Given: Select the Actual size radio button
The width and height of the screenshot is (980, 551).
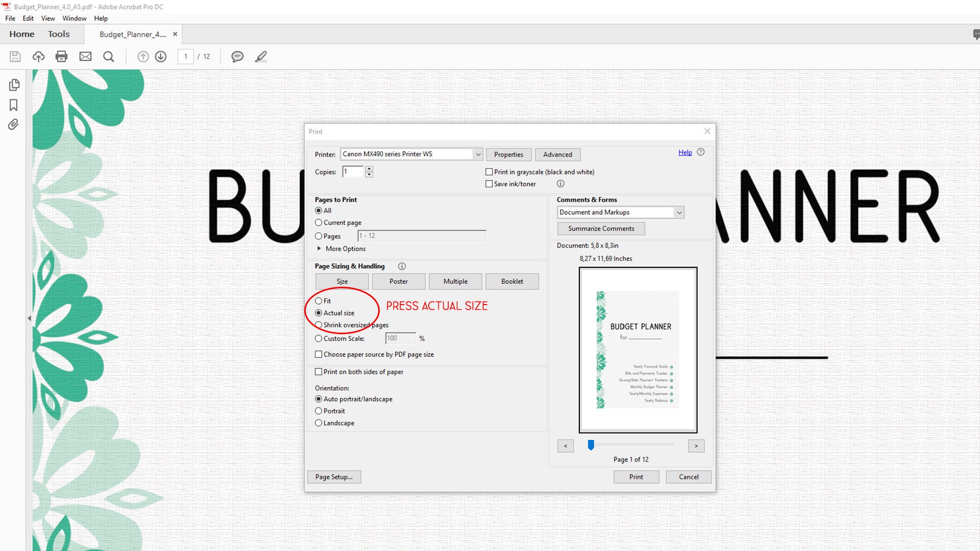Looking at the screenshot, I should point(318,312).
